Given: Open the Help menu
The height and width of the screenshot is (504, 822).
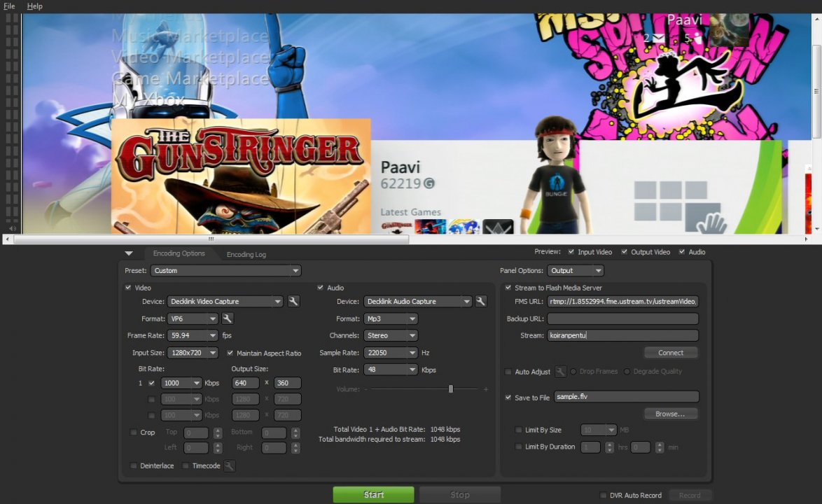Looking at the screenshot, I should click(x=34, y=6).
